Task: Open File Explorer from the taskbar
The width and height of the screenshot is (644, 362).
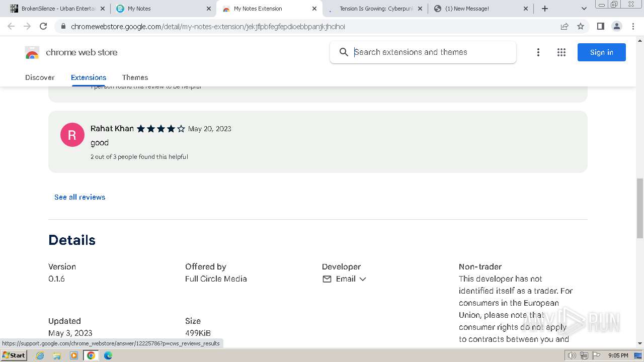Action: 57,355
